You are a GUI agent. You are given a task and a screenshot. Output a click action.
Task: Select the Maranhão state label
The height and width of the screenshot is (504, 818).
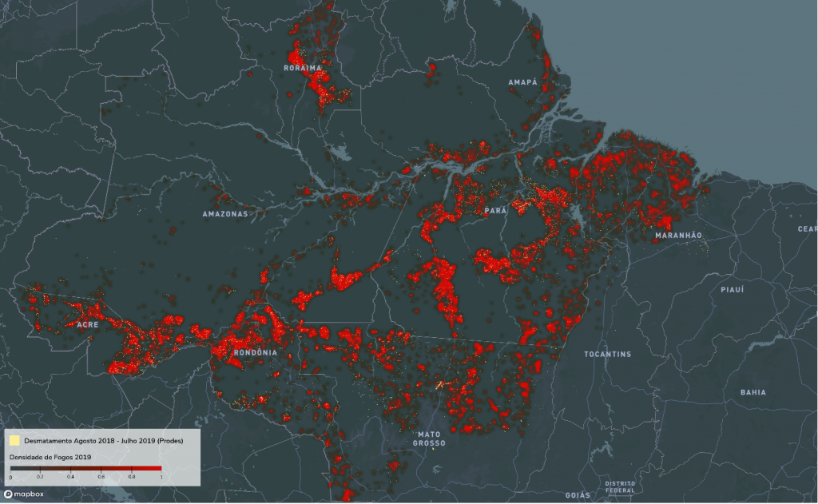[677, 236]
